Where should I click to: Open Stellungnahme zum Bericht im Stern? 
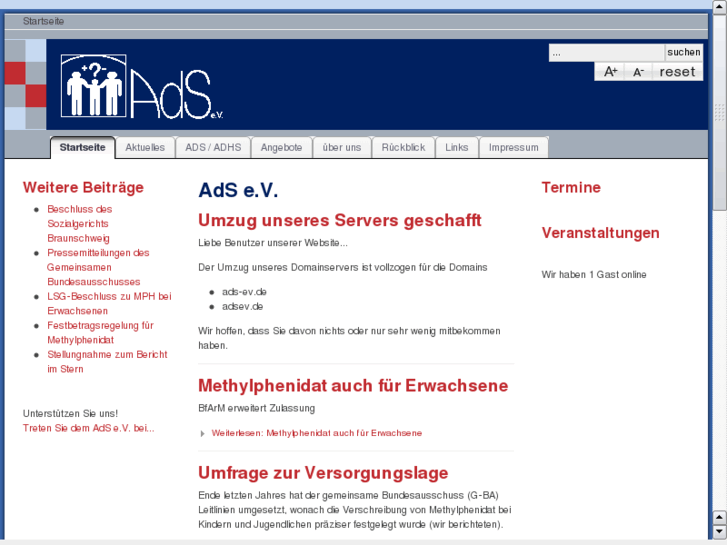(107, 362)
